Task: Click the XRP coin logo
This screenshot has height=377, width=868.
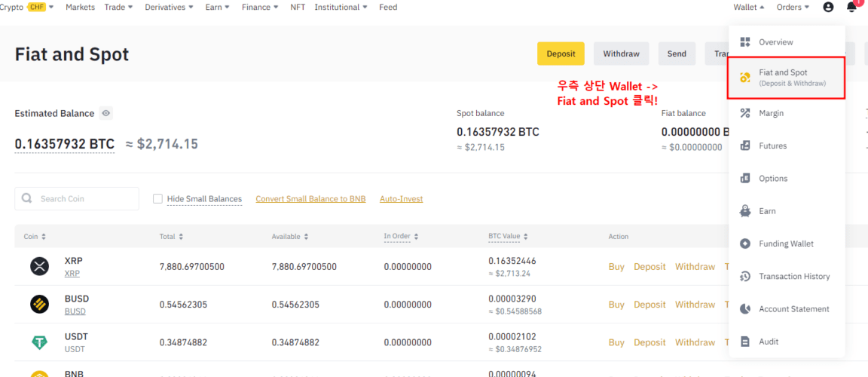Action: (x=39, y=266)
